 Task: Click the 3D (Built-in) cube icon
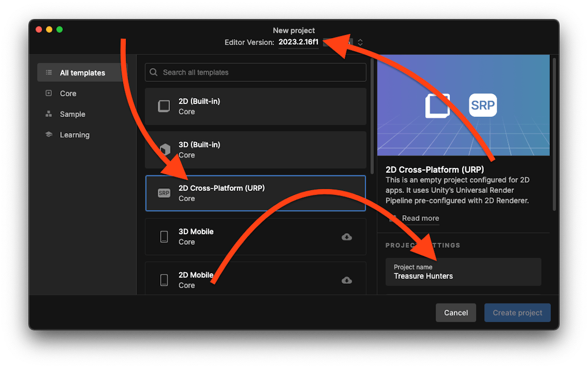tap(164, 149)
